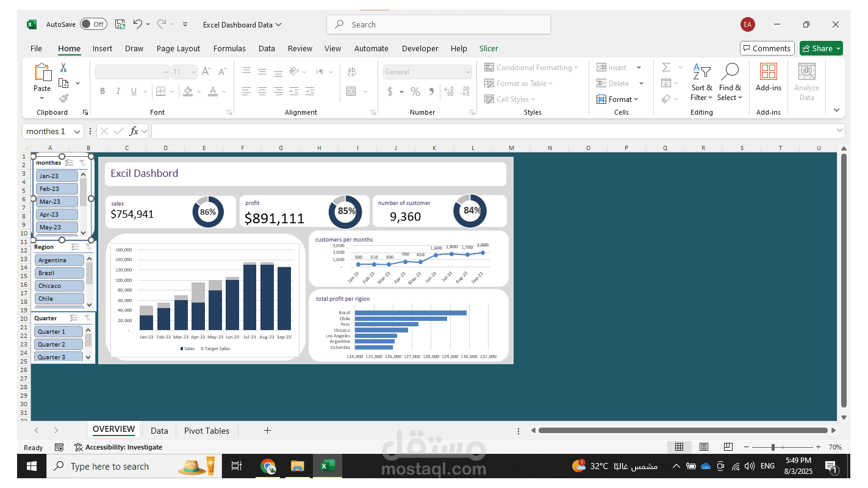
Task: Add a new sheet with plus button
Action: click(x=267, y=431)
